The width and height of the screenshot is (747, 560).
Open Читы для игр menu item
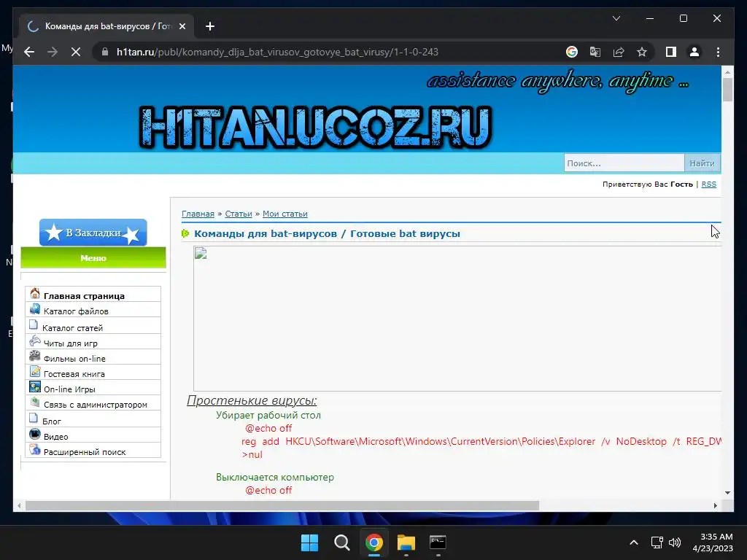[71, 343]
